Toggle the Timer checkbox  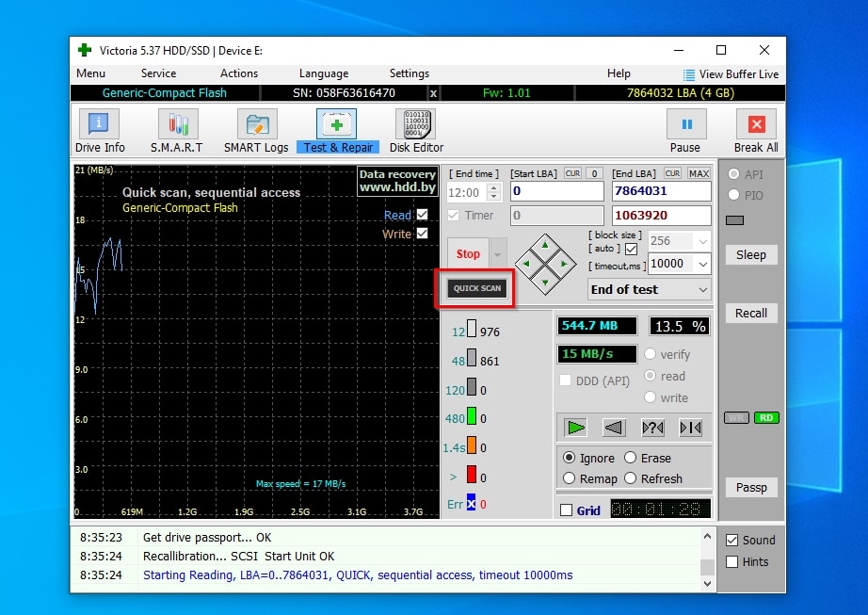[x=453, y=216]
